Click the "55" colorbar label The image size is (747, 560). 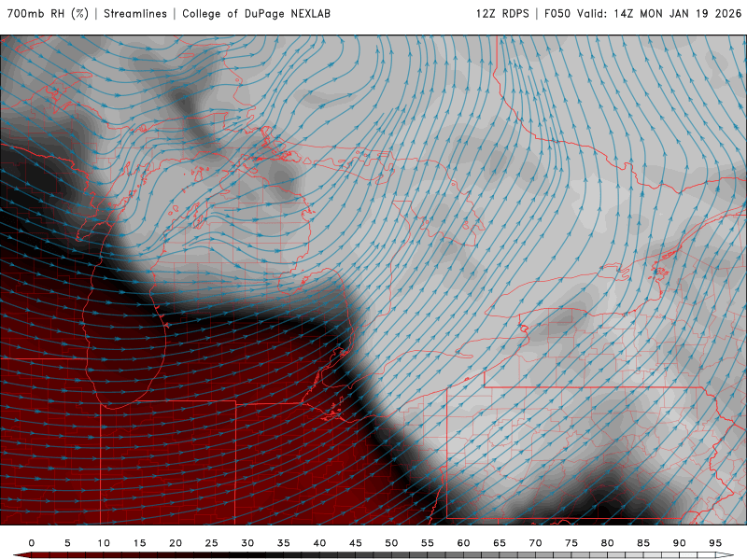[428, 543]
